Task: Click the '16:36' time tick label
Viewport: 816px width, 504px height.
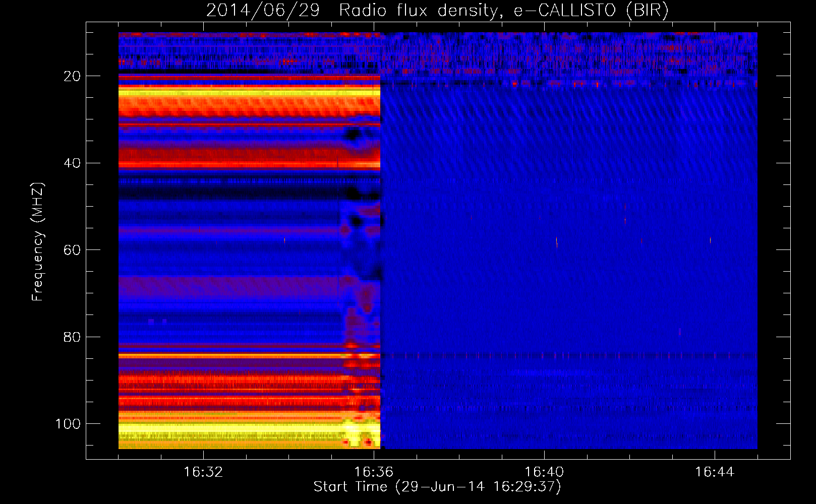Action: pyautogui.click(x=374, y=472)
